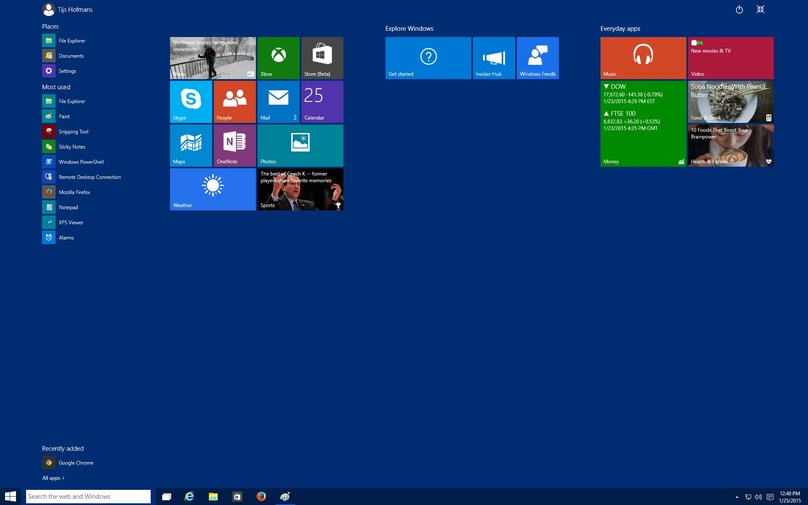The height and width of the screenshot is (505, 808).
Task: Open the Store icon on the taskbar
Action: (x=237, y=496)
